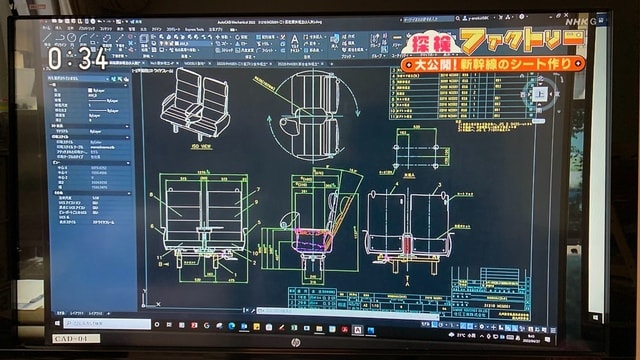Image resolution: width=640 pixels, height=360 pixels.
Task: Select the Arc tool in the ribbon
Action: [83, 38]
